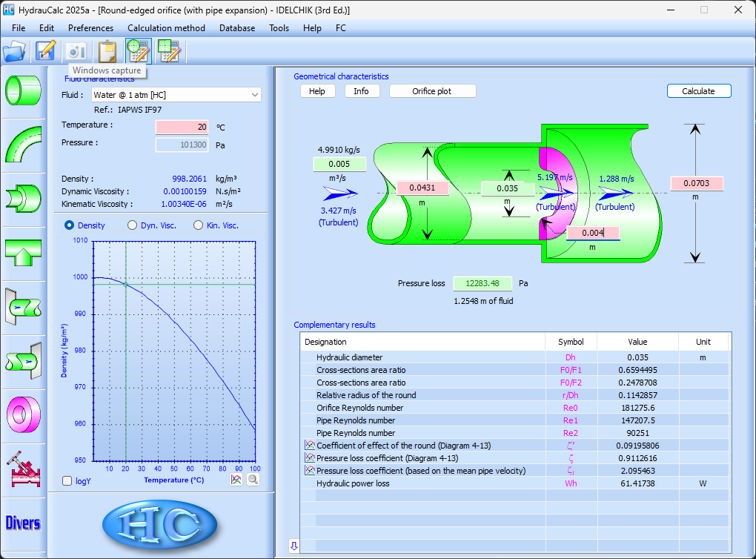Select the Kin. Visc. radio button
The width and height of the screenshot is (756, 559).
click(198, 225)
